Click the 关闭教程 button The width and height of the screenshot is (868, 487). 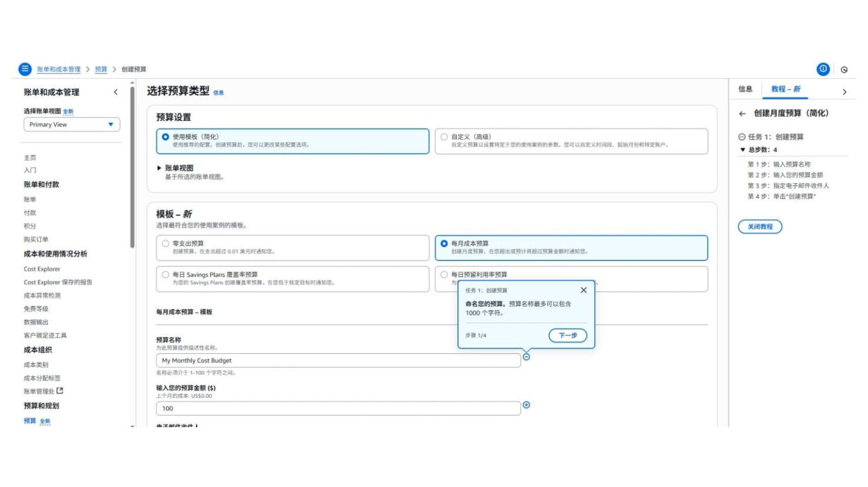coord(760,226)
